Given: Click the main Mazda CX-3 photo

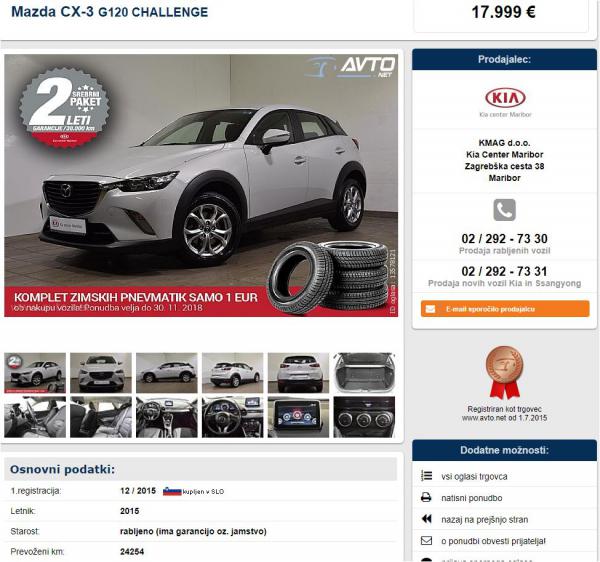Looking at the screenshot, I should 201,186.
